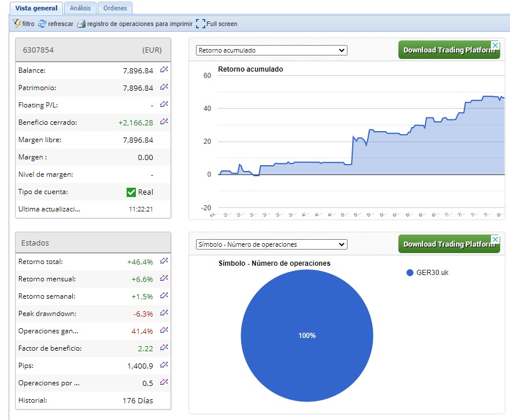Click chart icon next to Pips
The width and height of the screenshot is (510, 420).
click(x=164, y=365)
